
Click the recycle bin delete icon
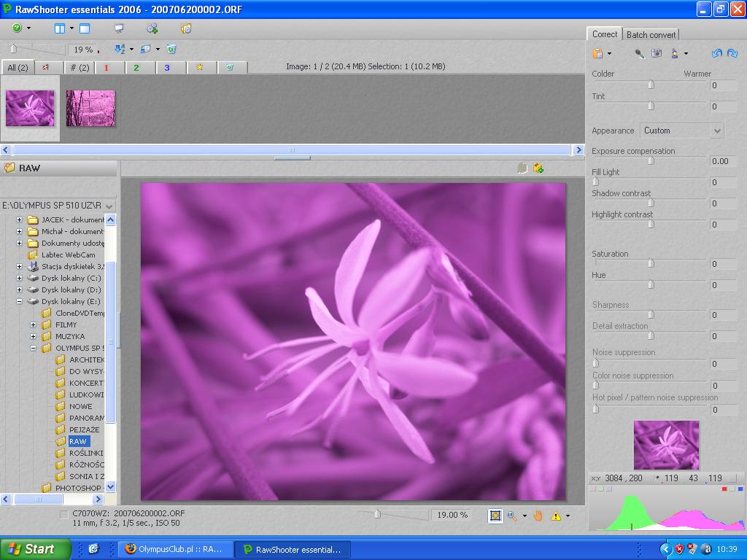[171, 50]
